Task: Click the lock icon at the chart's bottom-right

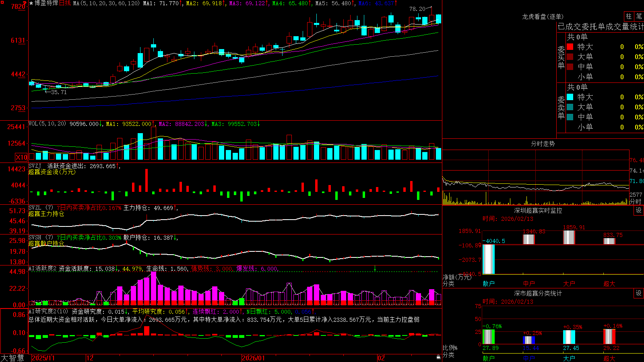Action: pyautogui.click(x=439, y=357)
